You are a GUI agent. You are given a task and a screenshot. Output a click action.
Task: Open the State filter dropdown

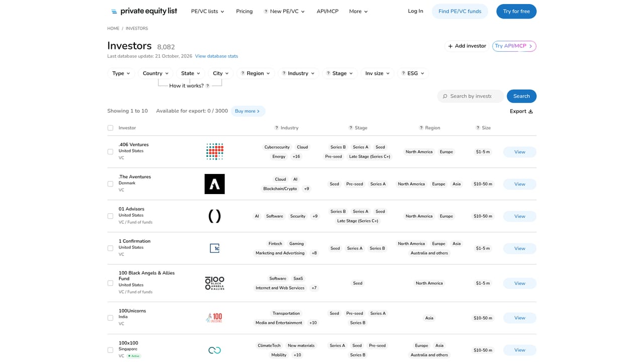point(191,73)
